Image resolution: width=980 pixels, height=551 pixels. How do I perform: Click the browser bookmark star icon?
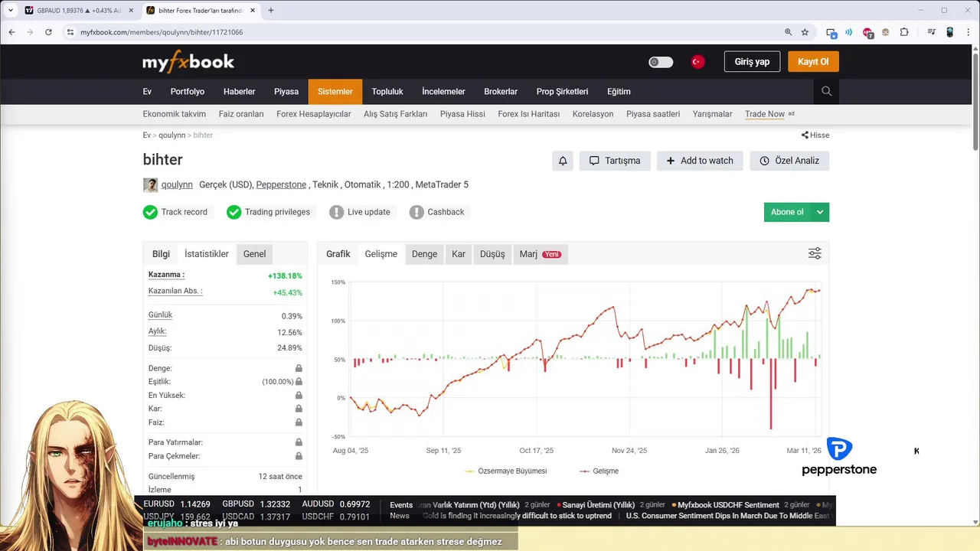[805, 32]
